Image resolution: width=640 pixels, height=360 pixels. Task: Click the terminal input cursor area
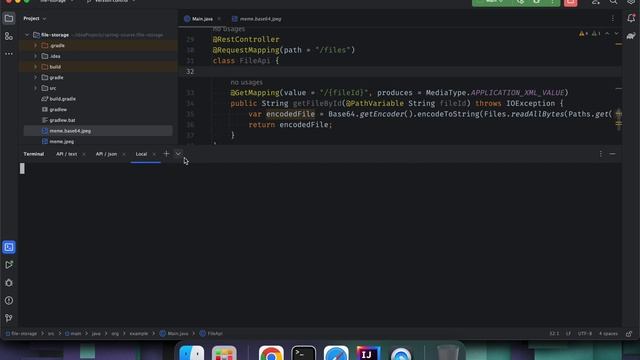tap(22, 168)
